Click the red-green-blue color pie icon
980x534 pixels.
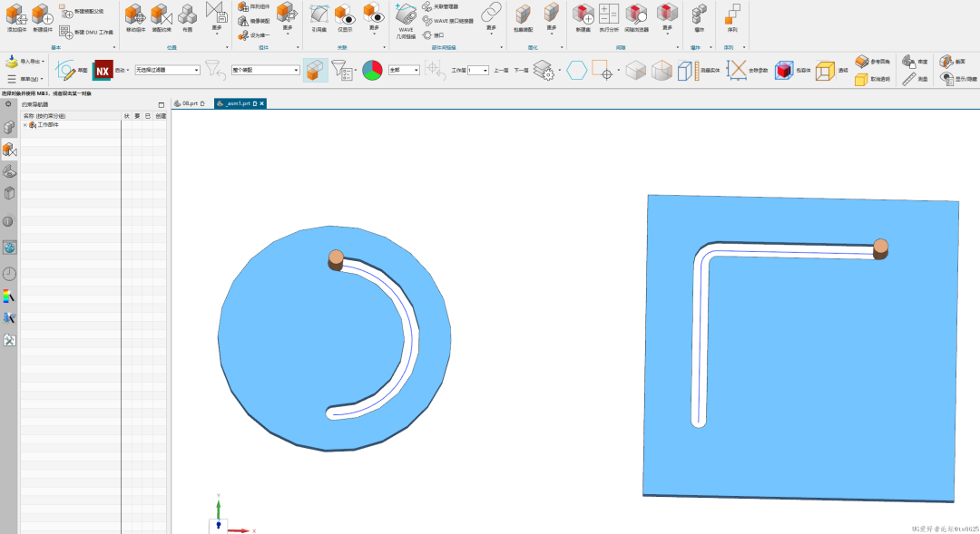click(372, 70)
